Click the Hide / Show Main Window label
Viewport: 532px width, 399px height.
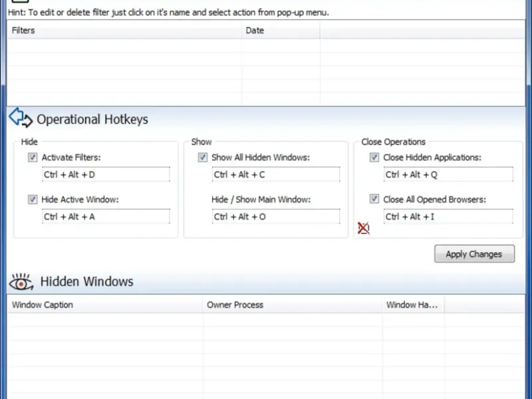coord(261,199)
